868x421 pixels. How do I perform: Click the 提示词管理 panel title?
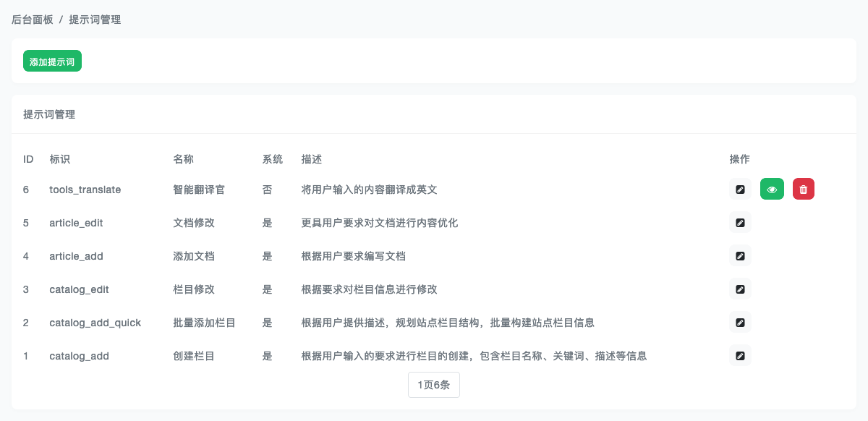click(x=49, y=114)
